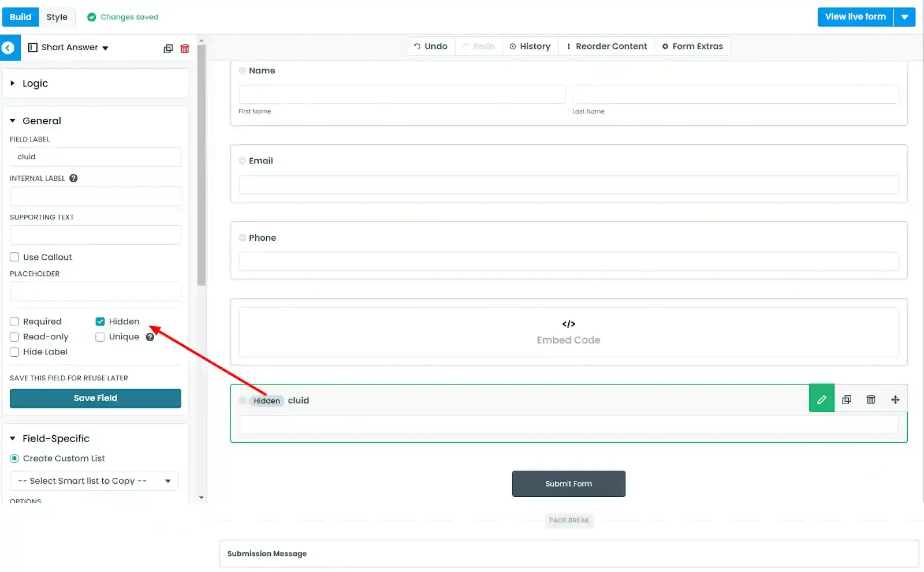This screenshot has height=572, width=924.
Task: Click the Supporting Text input field
Action: click(x=95, y=235)
